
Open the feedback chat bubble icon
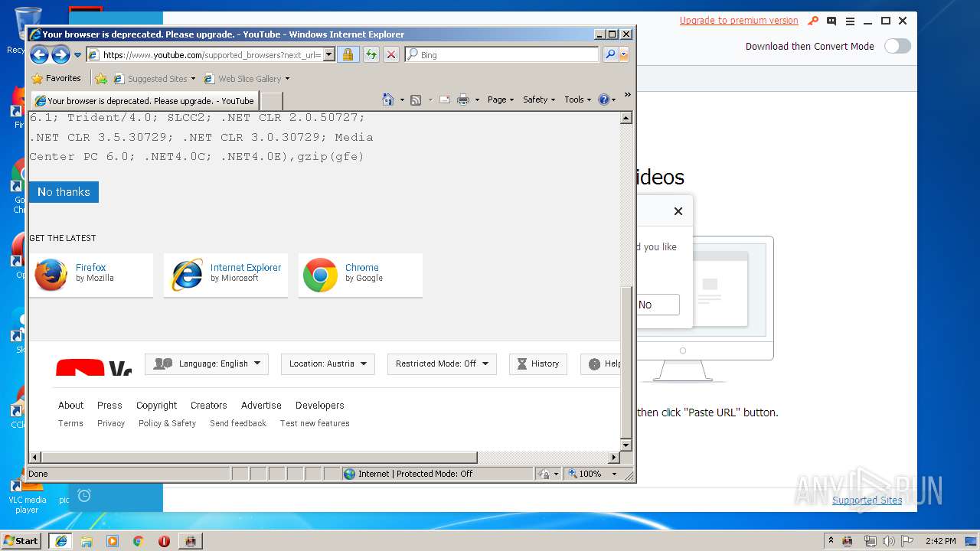(x=831, y=21)
